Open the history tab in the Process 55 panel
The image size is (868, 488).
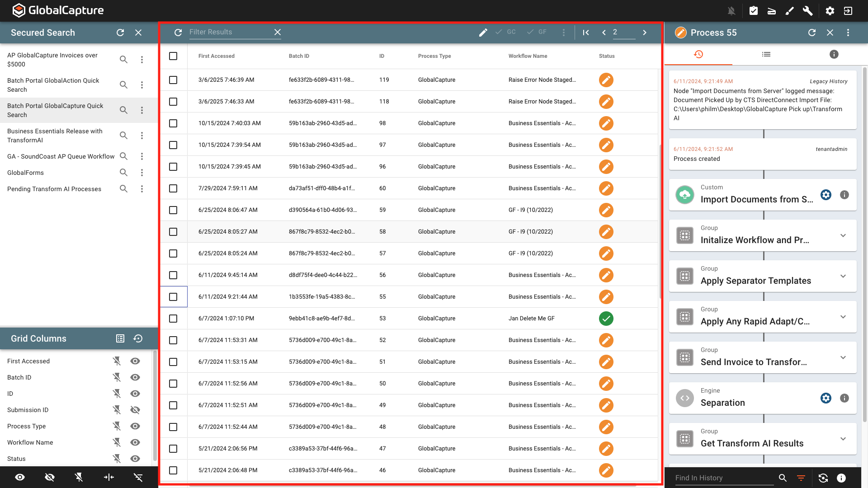[x=698, y=54]
